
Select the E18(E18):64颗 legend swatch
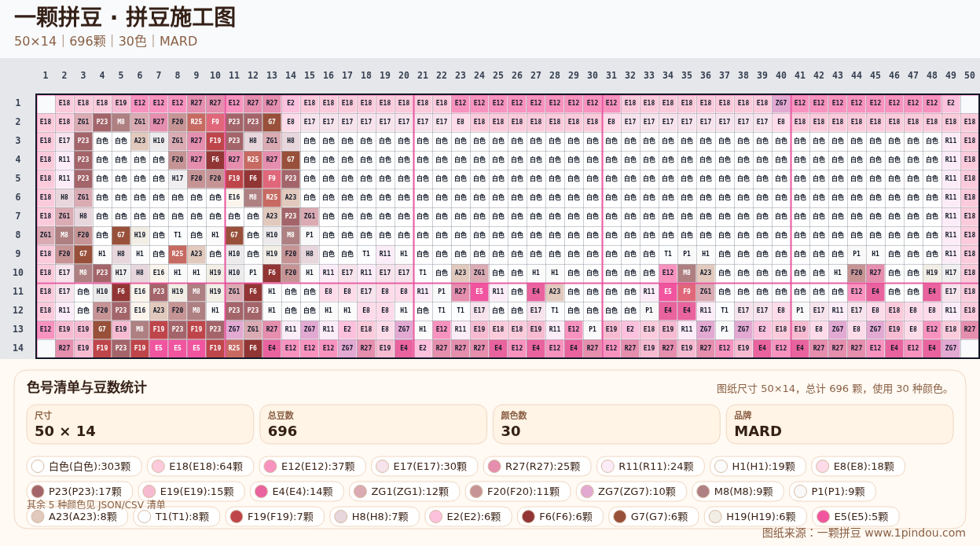click(x=200, y=466)
